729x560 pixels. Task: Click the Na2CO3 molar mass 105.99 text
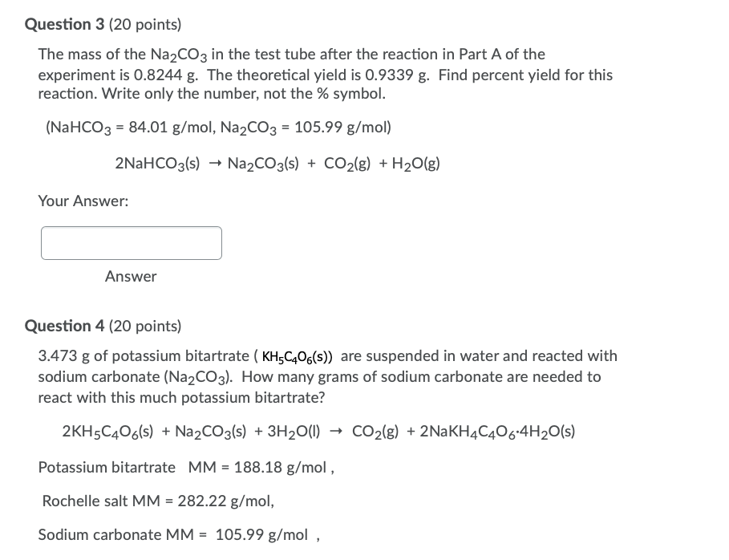[305, 127]
